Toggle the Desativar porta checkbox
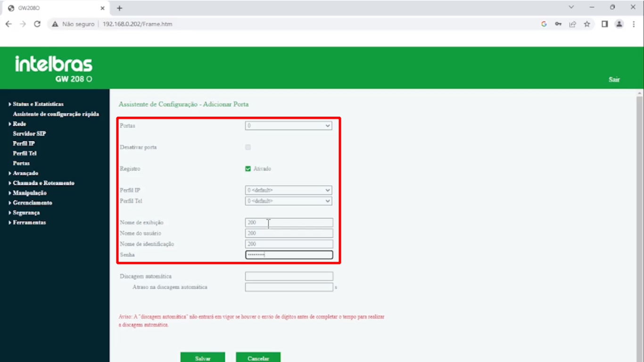This screenshot has height=362, width=644. click(248, 148)
